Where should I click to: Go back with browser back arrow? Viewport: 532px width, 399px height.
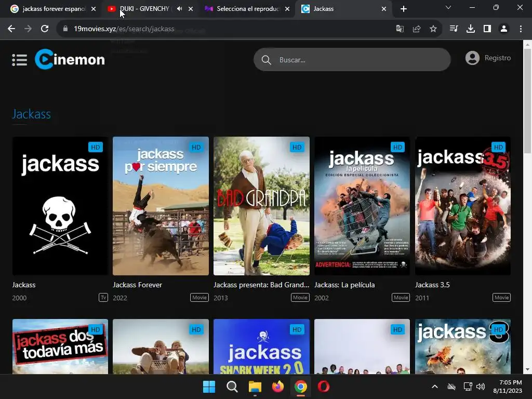(11, 29)
